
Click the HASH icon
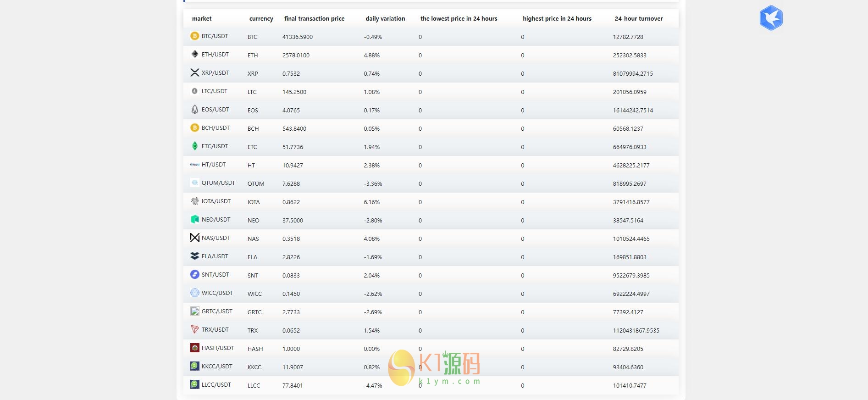[194, 348]
